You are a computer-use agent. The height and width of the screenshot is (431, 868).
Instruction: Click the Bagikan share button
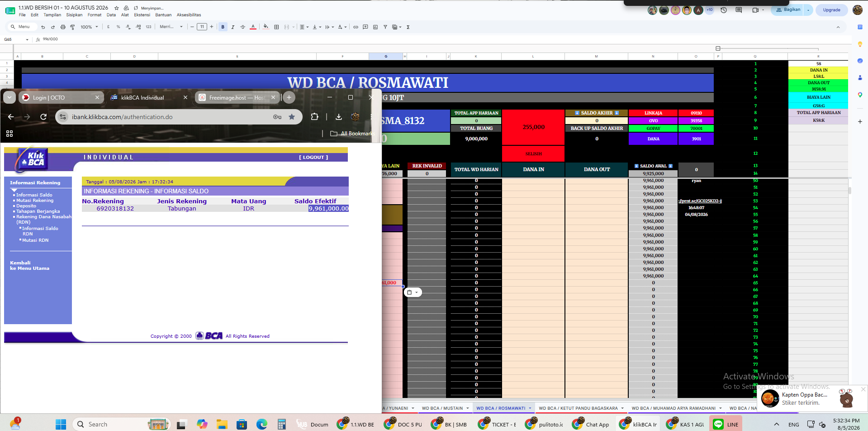pos(787,10)
